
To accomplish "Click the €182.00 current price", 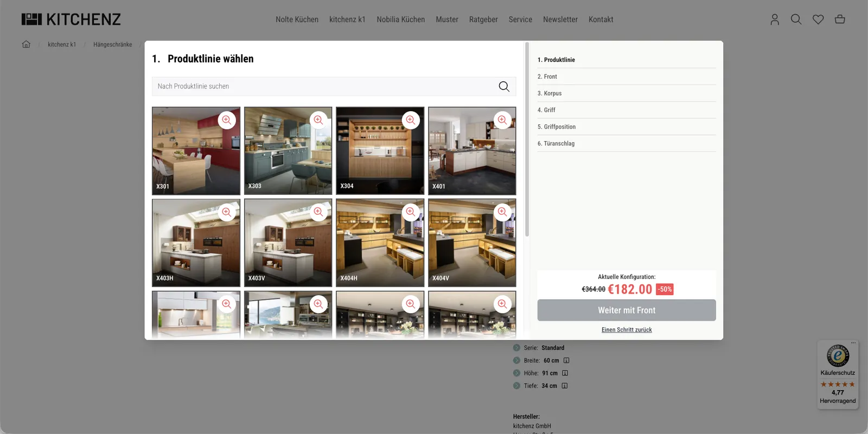I will pyautogui.click(x=630, y=289).
